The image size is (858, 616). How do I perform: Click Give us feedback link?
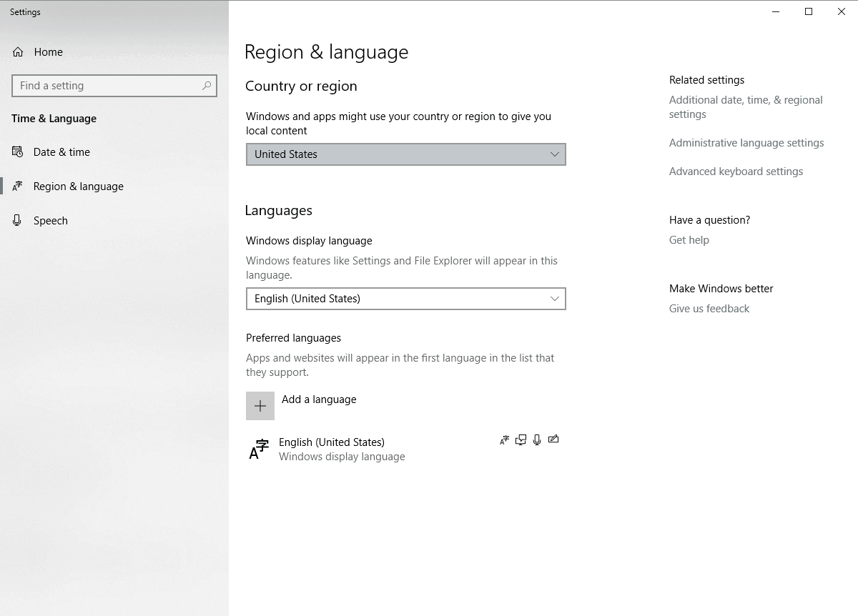[x=709, y=309]
